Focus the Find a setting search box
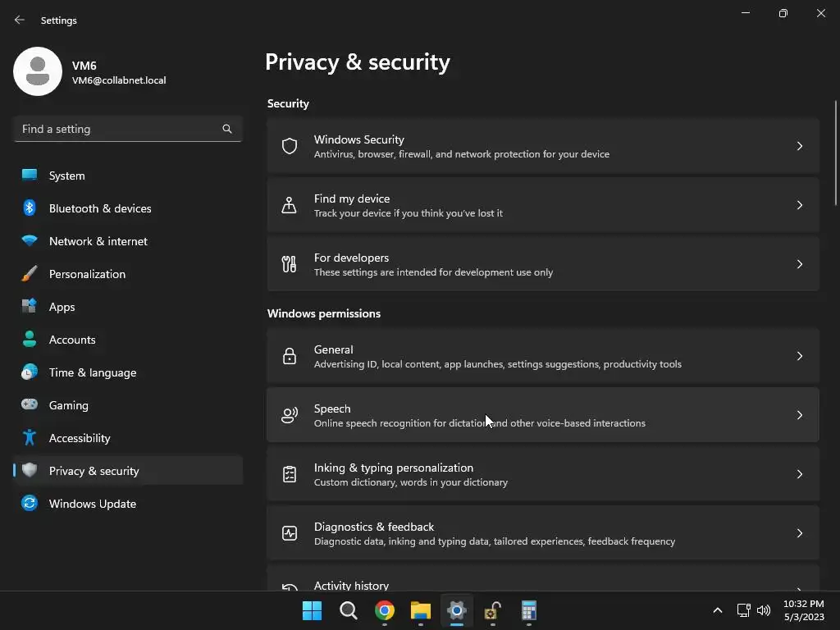Image resolution: width=840 pixels, height=630 pixels. [127, 129]
